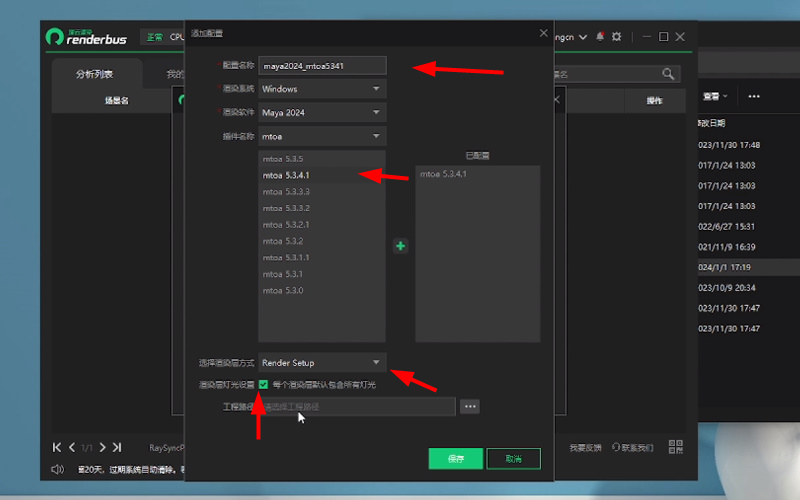This screenshot has height=500, width=800.
Task: Select mtoa 5.3.2 in version list
Action: pyautogui.click(x=322, y=241)
